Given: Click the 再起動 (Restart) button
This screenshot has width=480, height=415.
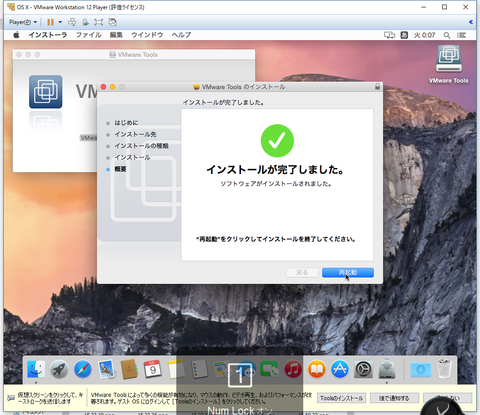Looking at the screenshot, I should pyautogui.click(x=348, y=272).
